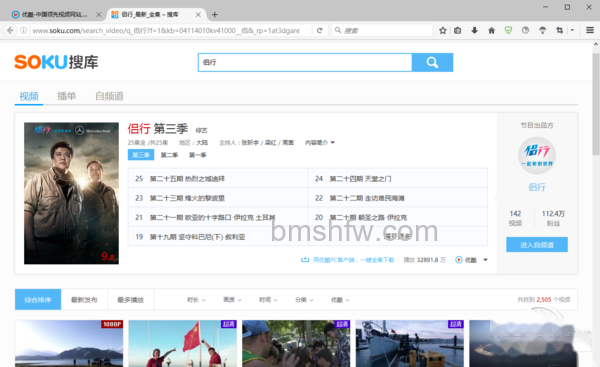The image size is (600, 367).
Task: Click the round gray toolbar extension icon
Action: (x=525, y=30)
